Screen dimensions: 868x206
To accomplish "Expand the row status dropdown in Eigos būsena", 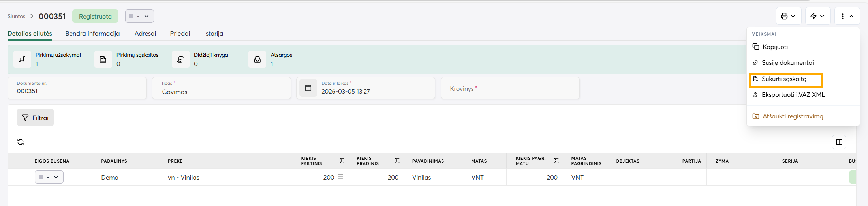I will pyautogui.click(x=49, y=177).
